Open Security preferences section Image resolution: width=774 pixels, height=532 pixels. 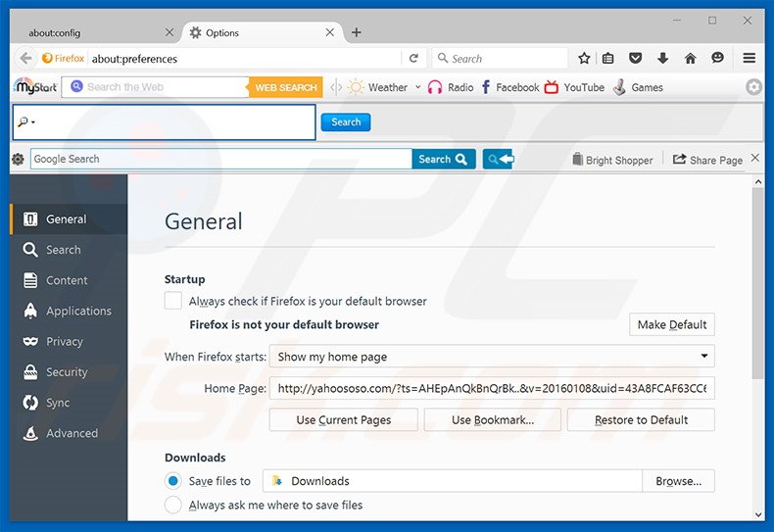(69, 372)
